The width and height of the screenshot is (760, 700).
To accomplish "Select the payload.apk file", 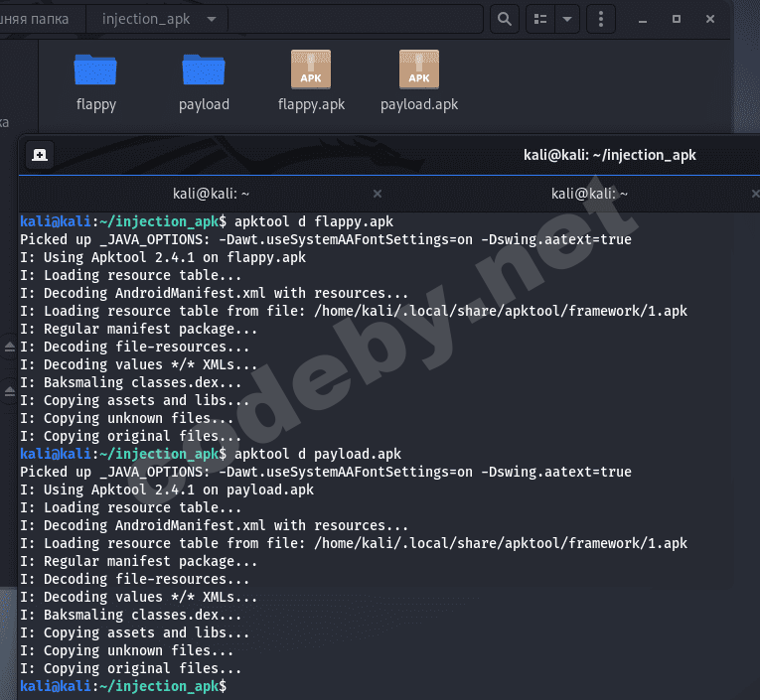I will 419,81.
